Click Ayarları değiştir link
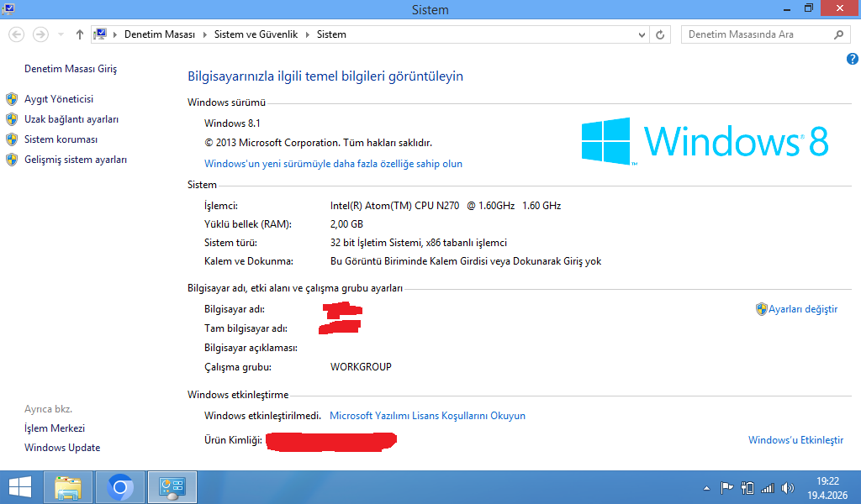Image resolution: width=861 pixels, height=504 pixels. pos(803,309)
